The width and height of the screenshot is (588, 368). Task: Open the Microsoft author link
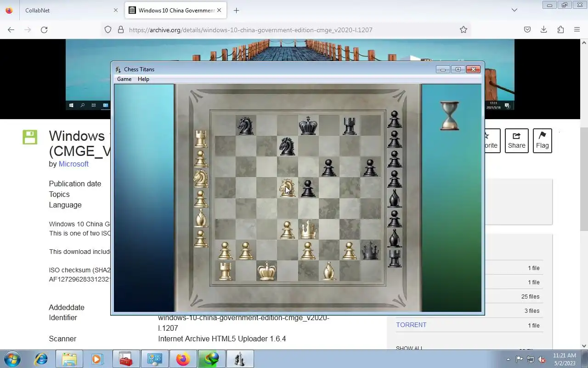click(x=73, y=164)
